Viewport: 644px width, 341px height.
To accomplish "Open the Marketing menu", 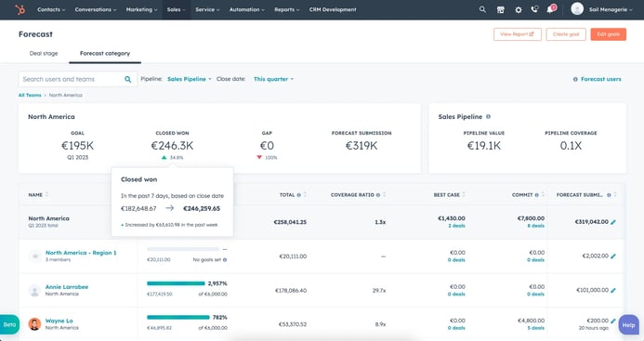I will click(141, 9).
